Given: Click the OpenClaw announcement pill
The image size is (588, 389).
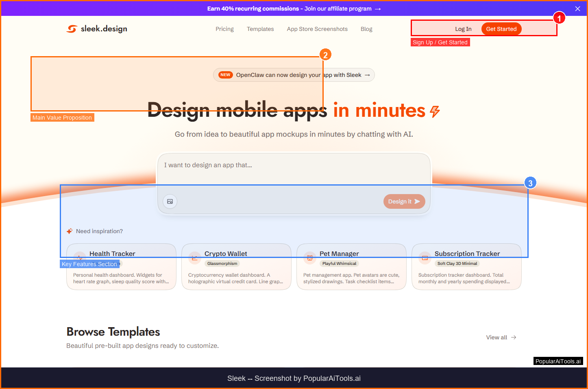Looking at the screenshot, I should (x=294, y=75).
